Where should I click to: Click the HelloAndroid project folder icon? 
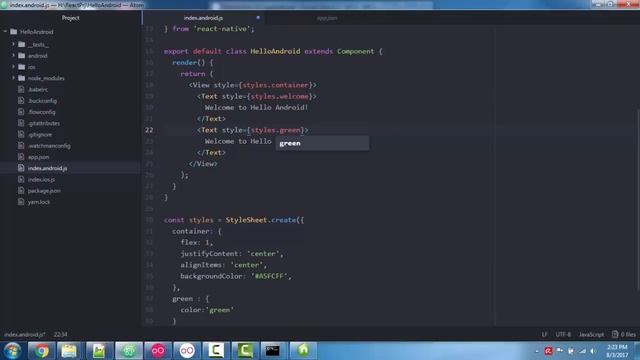(x=13, y=31)
